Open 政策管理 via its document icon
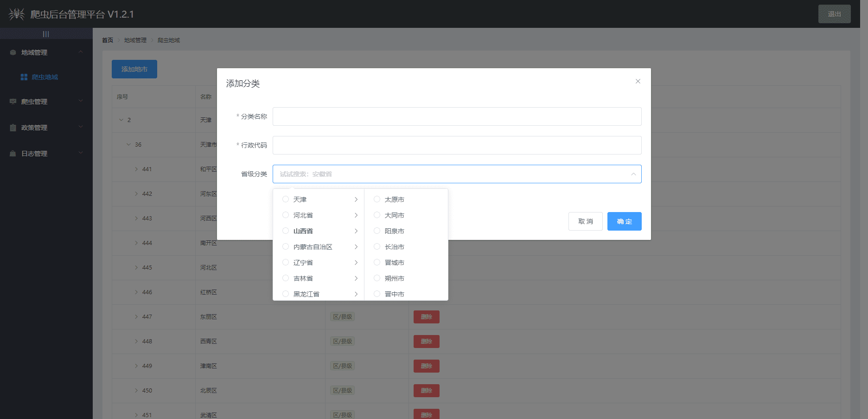The image size is (868, 419). [x=13, y=127]
